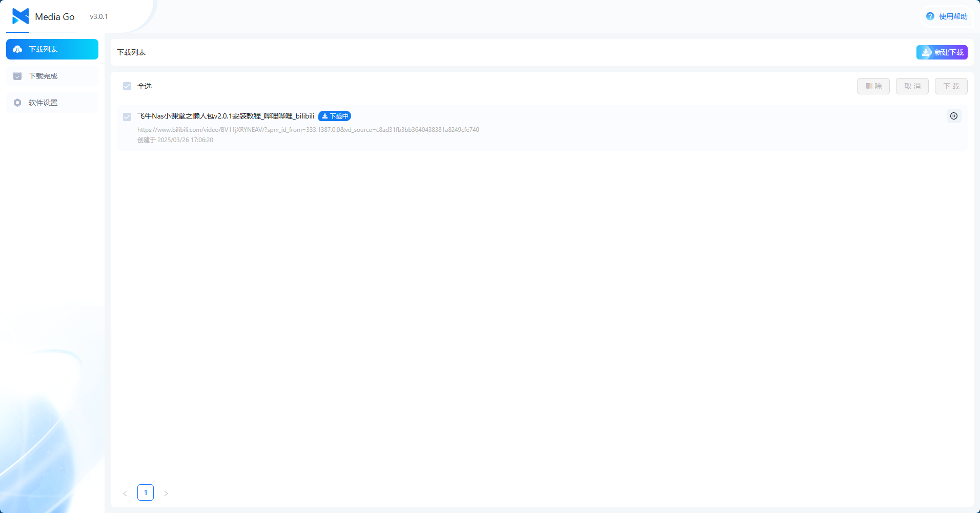Click the 新建下载 button

pos(942,52)
